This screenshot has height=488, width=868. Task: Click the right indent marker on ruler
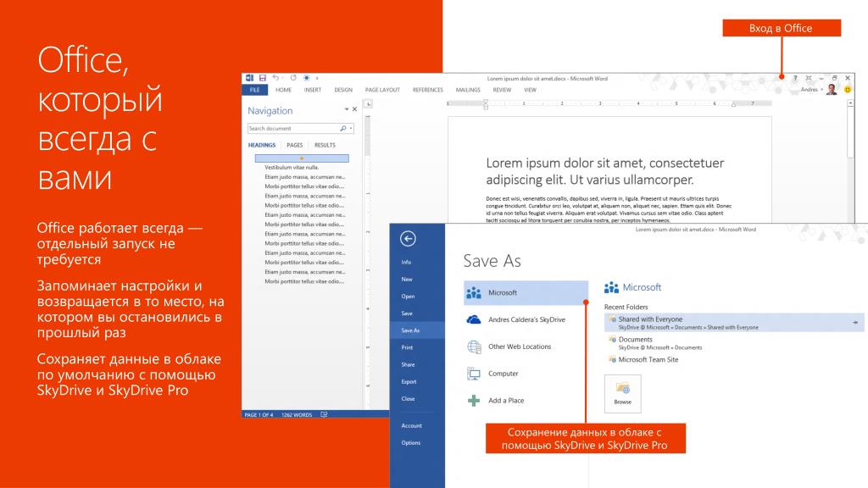tap(733, 104)
